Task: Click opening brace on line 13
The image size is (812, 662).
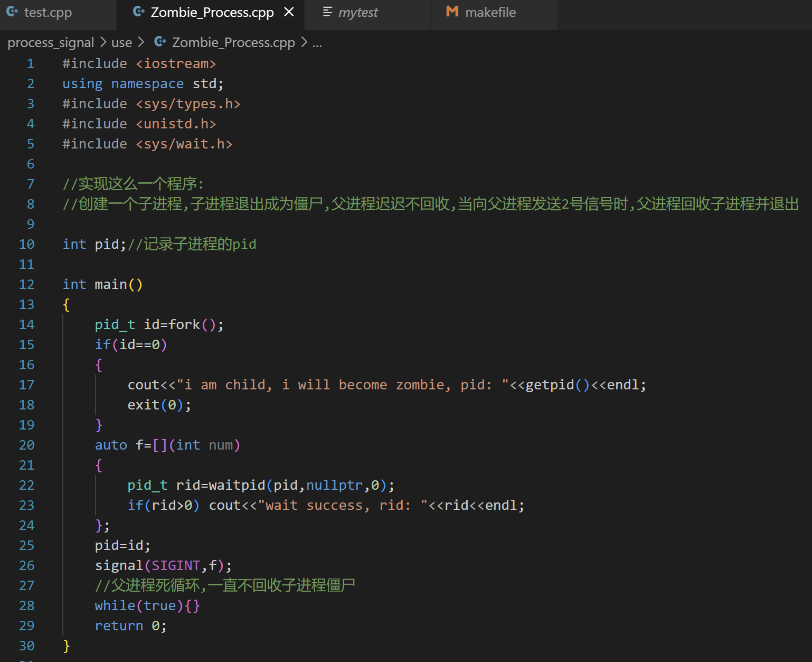Action: pyautogui.click(x=67, y=305)
